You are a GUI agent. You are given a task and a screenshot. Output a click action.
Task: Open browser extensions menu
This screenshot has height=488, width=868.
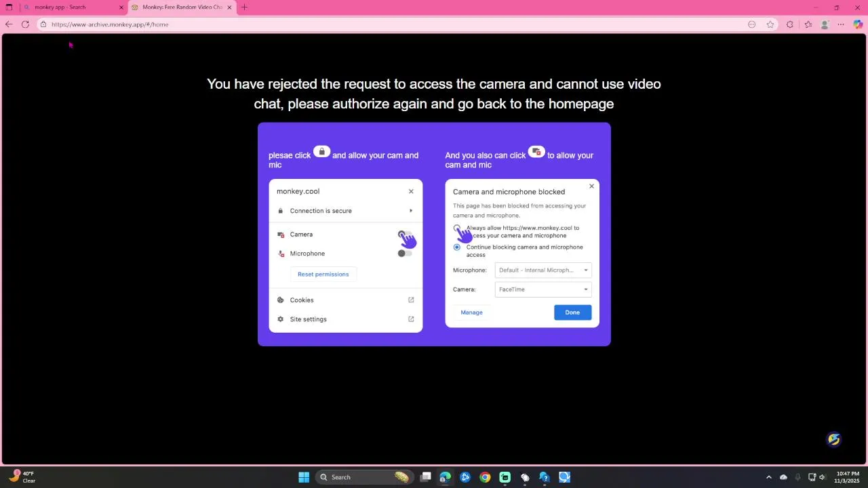tap(790, 24)
